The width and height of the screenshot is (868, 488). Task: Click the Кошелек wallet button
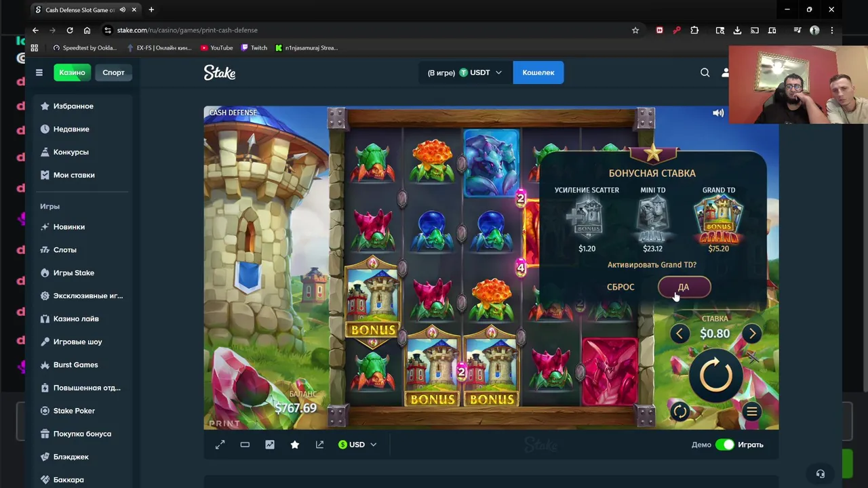[538, 73]
